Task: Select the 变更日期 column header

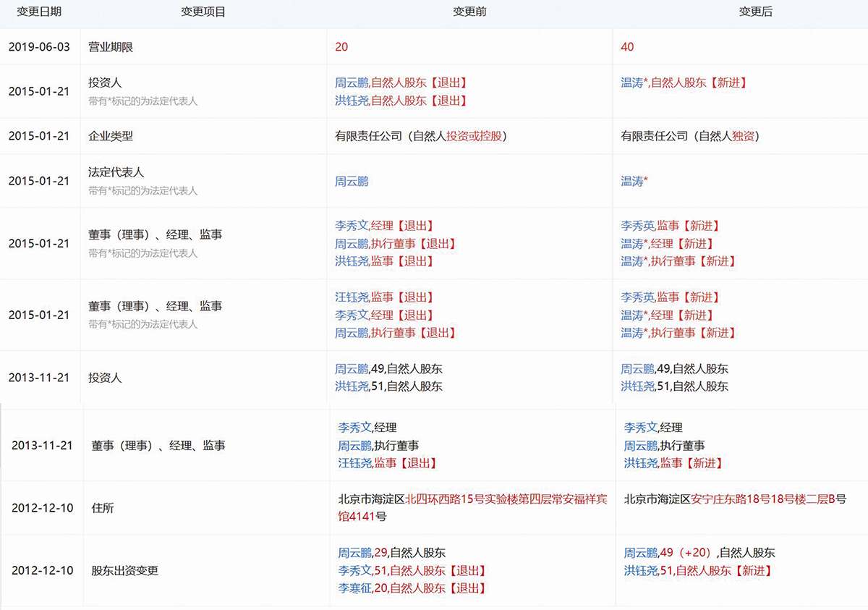Action: tap(39, 12)
